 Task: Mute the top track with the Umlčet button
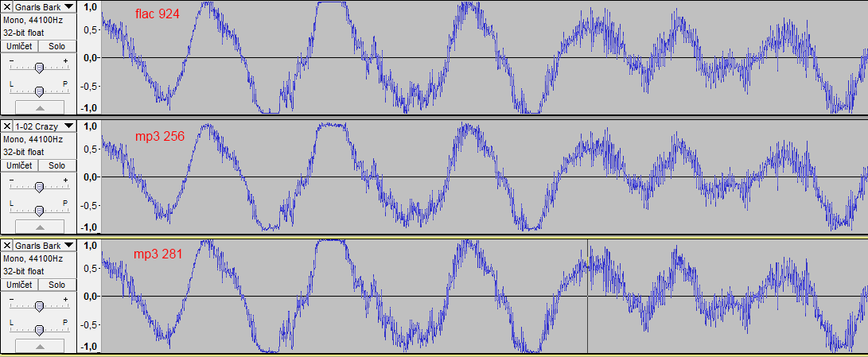click(x=19, y=46)
